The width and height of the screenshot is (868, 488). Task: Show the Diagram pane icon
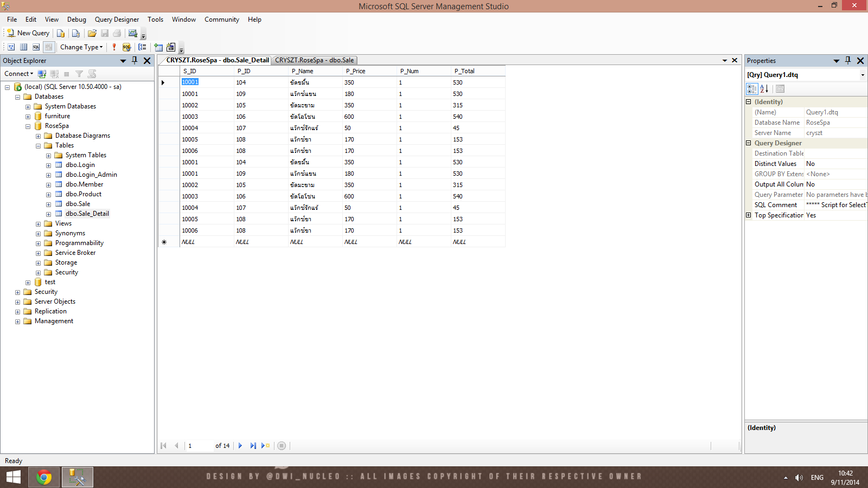pos(11,47)
